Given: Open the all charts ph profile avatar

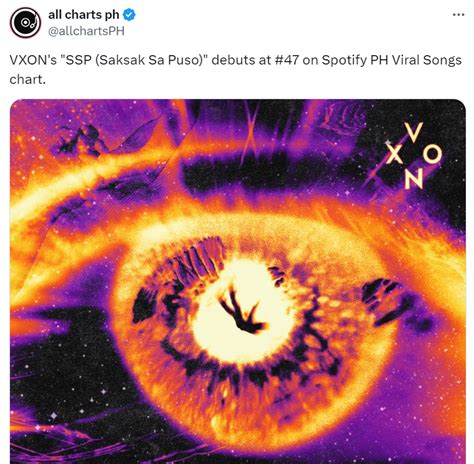Looking at the screenshot, I should coord(26,23).
